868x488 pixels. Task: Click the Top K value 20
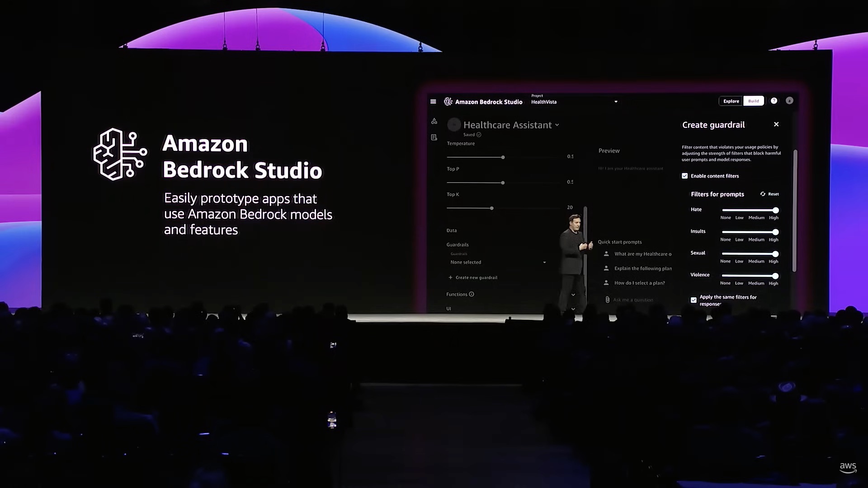pyautogui.click(x=570, y=207)
